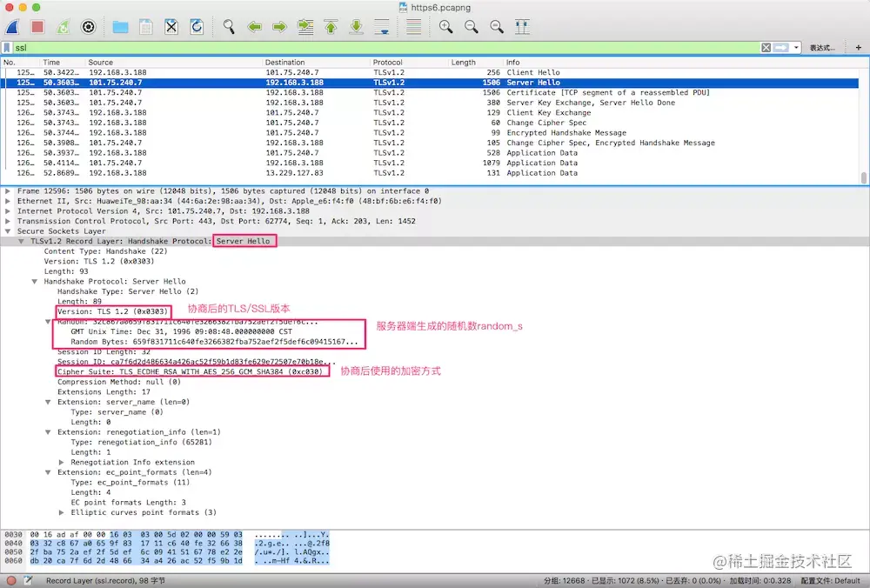Open capture file properties pencil icon
The image size is (870, 588).
[28, 580]
